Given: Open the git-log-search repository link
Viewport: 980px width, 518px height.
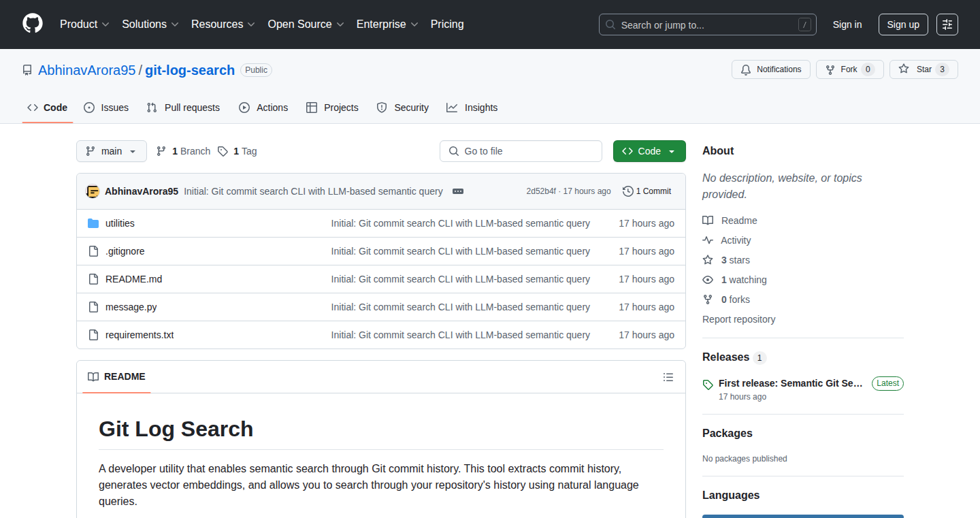Looking at the screenshot, I should (x=190, y=70).
